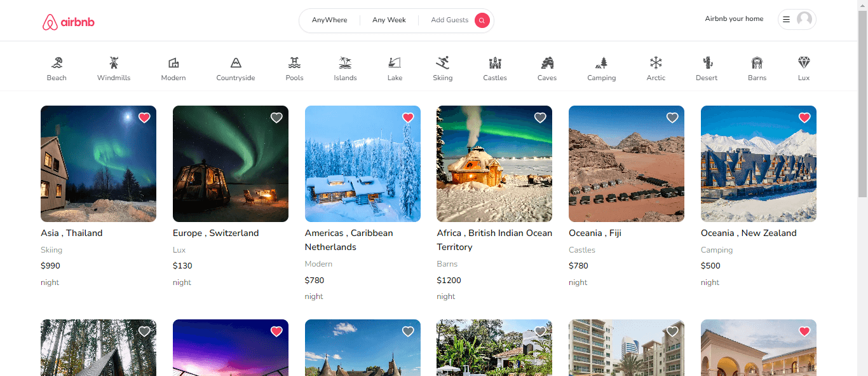The height and width of the screenshot is (376, 868).
Task: Favorite the Oceania, Fiji listing heart
Action: 672,118
